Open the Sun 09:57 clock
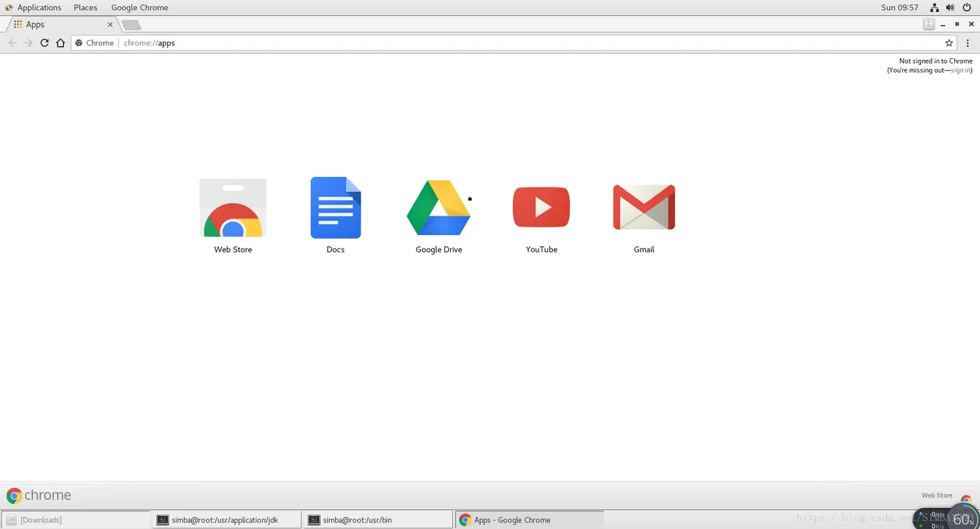Viewport: 980px width, 529px height. (x=899, y=7)
